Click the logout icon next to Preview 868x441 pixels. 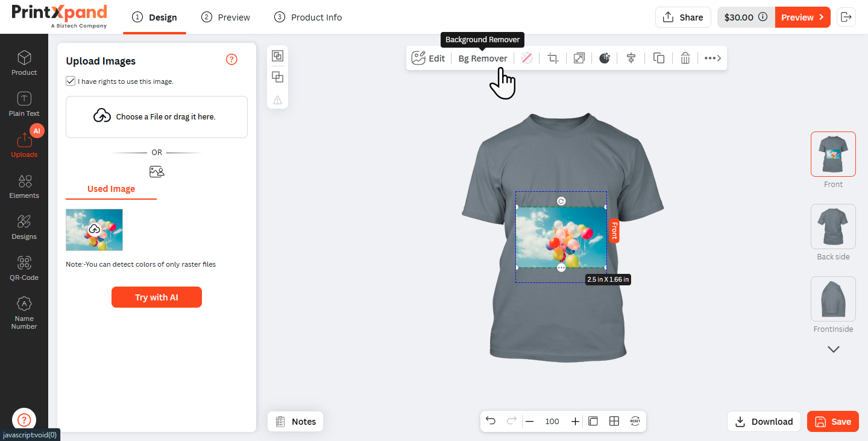(846, 17)
